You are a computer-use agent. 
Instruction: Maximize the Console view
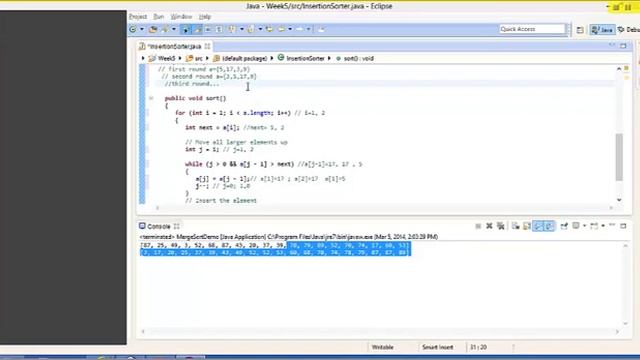point(623,226)
